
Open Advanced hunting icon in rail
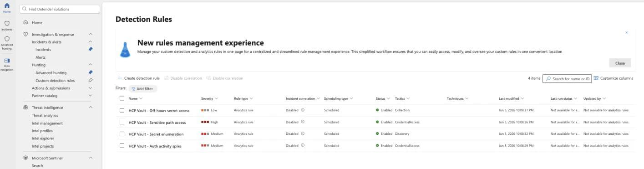pyautogui.click(x=7, y=39)
